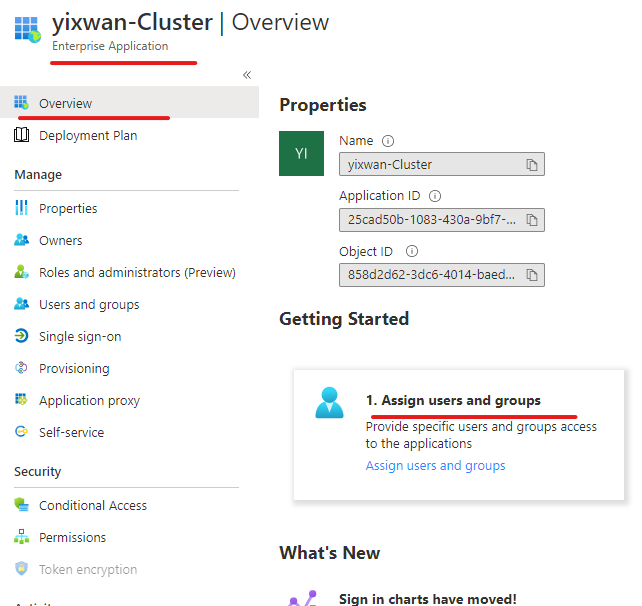Open the Deployment Plan page

88,136
